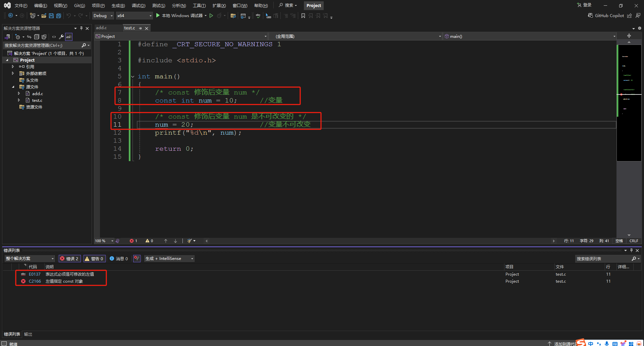This screenshot has width=644, height=346.
Task: Click the Find in Files folder icon
Action: pos(233,16)
